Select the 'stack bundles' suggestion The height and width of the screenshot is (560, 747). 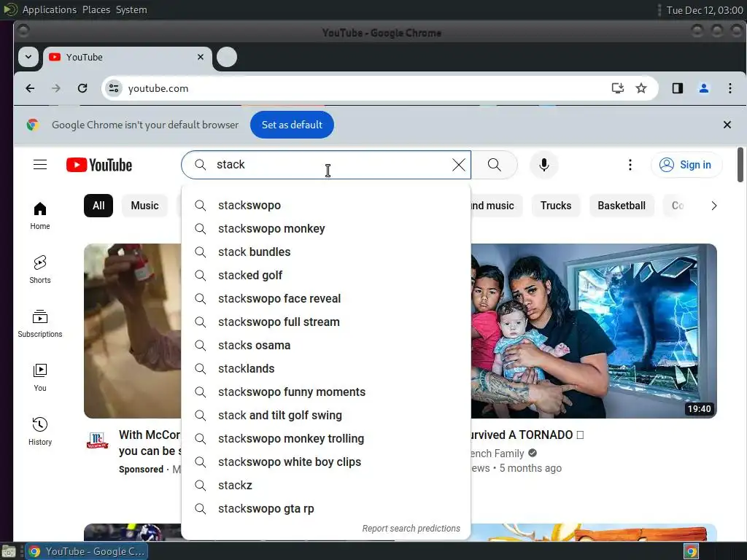[x=326, y=252]
